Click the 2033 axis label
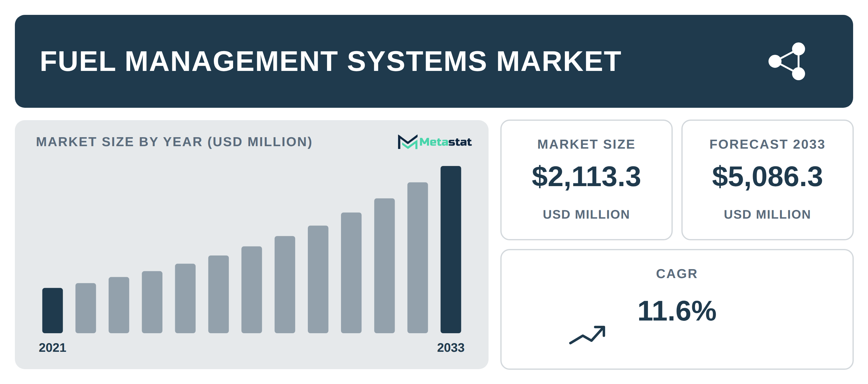The image size is (868, 384). (x=450, y=348)
